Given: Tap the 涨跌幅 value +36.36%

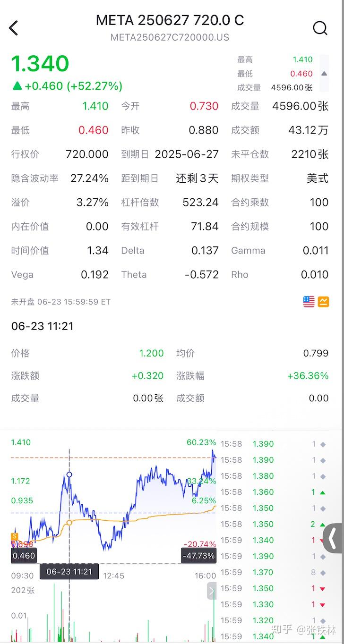Looking at the screenshot, I should (308, 376).
